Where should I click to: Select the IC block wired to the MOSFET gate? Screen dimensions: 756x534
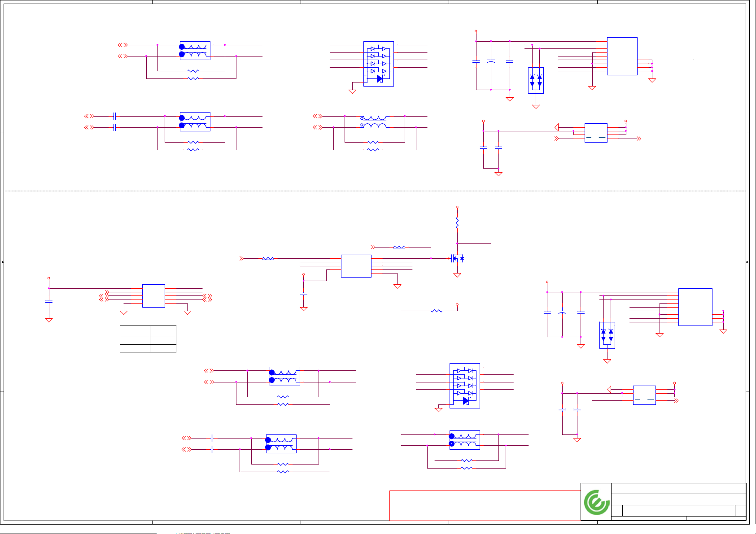(x=356, y=266)
